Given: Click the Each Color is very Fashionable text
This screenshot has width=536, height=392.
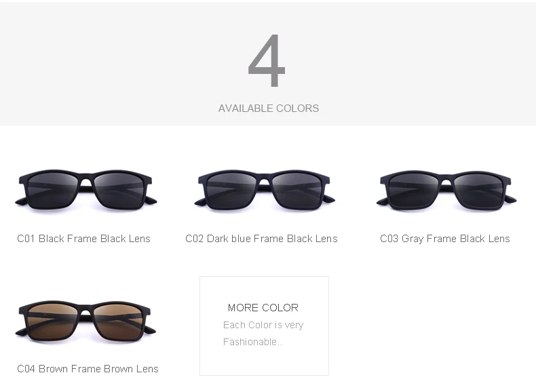Looking at the screenshot, I should click(x=263, y=333).
